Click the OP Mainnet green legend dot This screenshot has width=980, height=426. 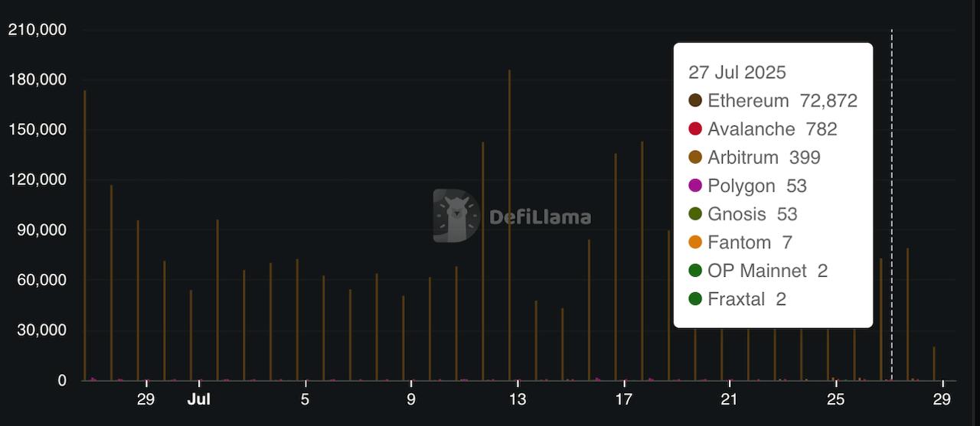695,271
